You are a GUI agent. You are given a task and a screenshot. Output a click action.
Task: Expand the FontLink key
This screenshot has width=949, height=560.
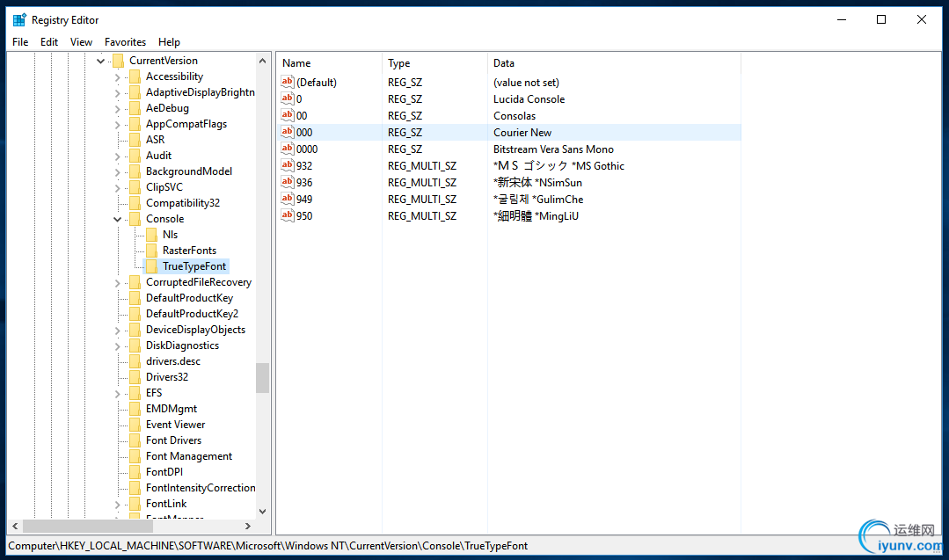[x=117, y=505]
